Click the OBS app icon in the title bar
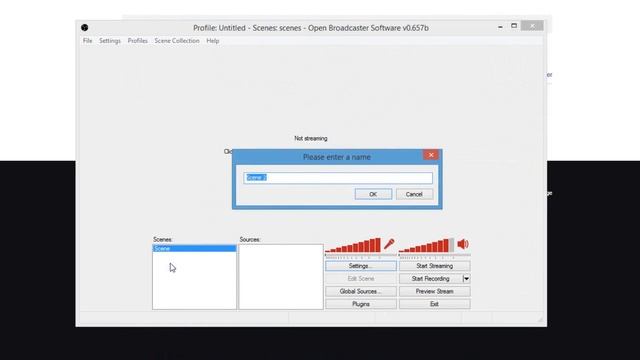The height and width of the screenshot is (360, 640). pyautogui.click(x=84, y=28)
